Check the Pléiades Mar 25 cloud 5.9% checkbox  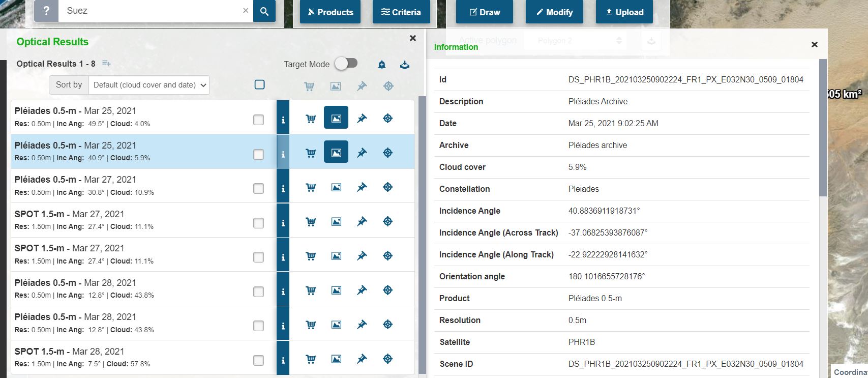click(x=258, y=154)
